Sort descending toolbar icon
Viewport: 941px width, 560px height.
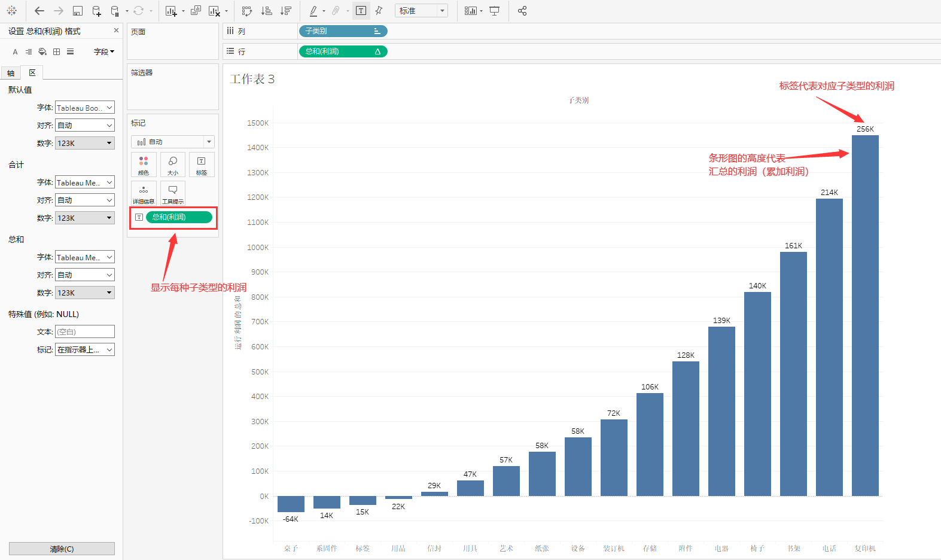click(286, 11)
